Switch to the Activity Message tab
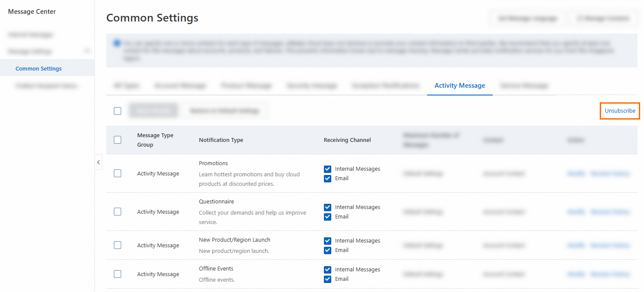Screen dimensions: 644x292 (459, 86)
